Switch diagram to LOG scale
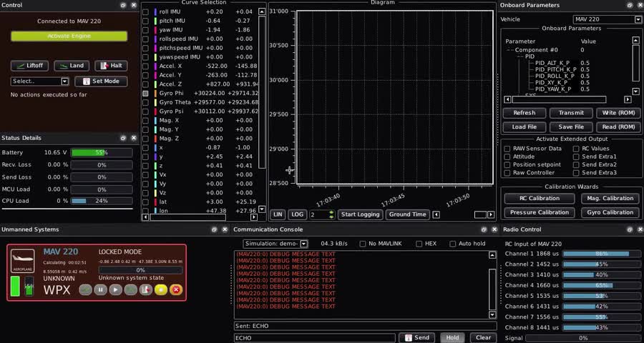 298,214
